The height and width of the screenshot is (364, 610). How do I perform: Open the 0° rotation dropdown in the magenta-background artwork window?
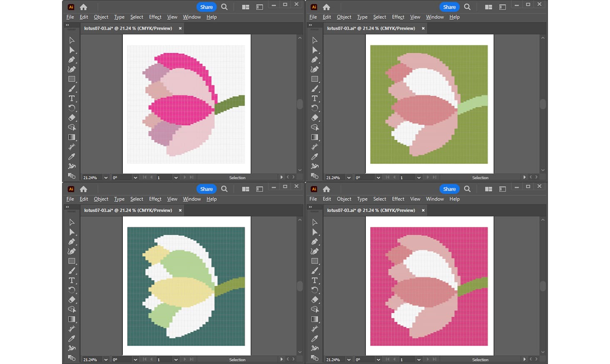378,359
